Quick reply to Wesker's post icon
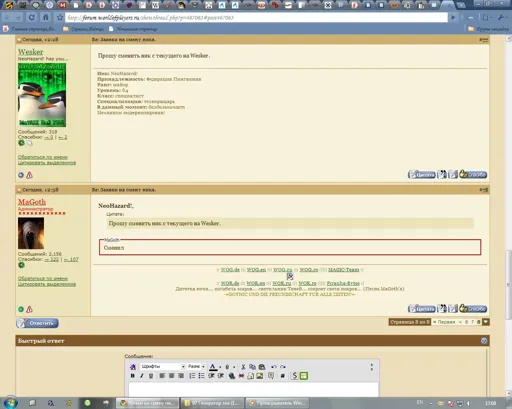Viewport: 512px width, 409px height. 453,174
